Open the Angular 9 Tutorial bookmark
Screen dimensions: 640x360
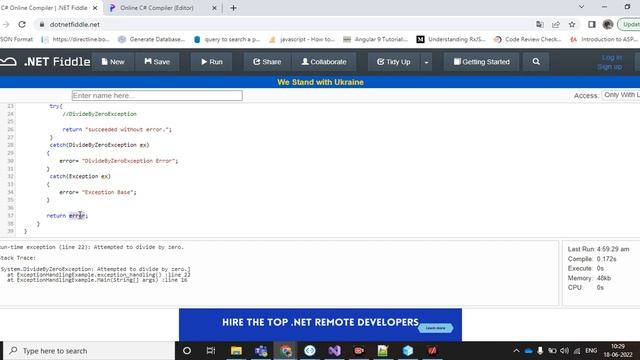coord(376,39)
